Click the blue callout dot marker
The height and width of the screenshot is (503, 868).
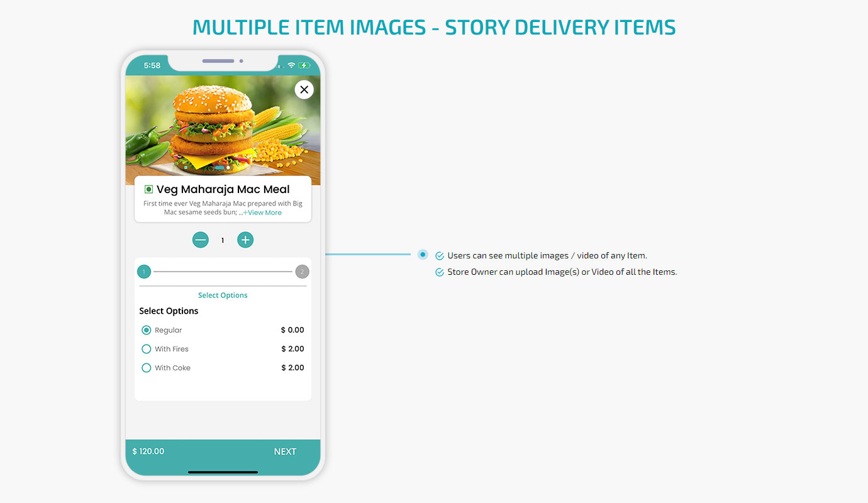point(423,255)
